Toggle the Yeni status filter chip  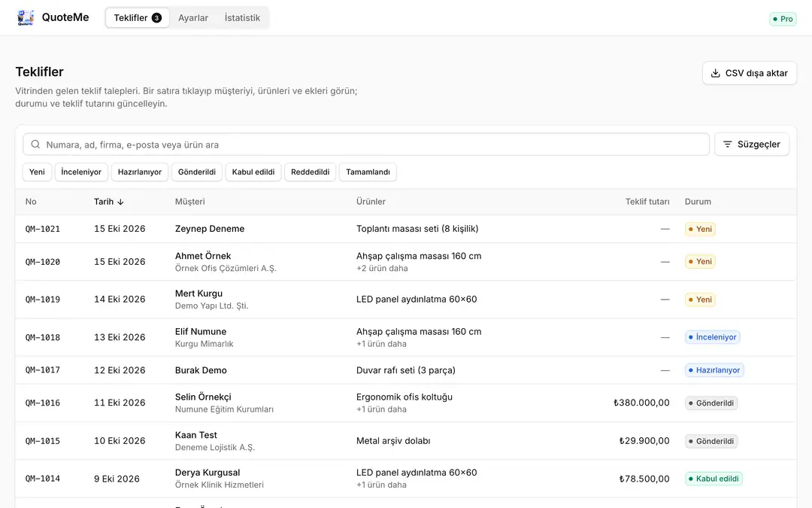(x=37, y=172)
